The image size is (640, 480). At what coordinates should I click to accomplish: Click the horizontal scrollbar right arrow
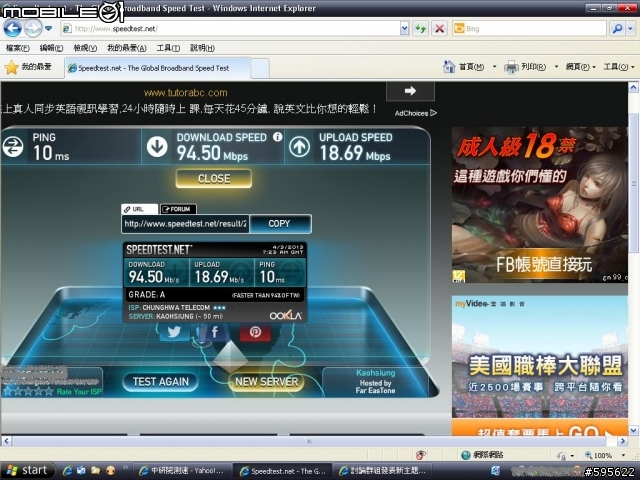coord(622,441)
